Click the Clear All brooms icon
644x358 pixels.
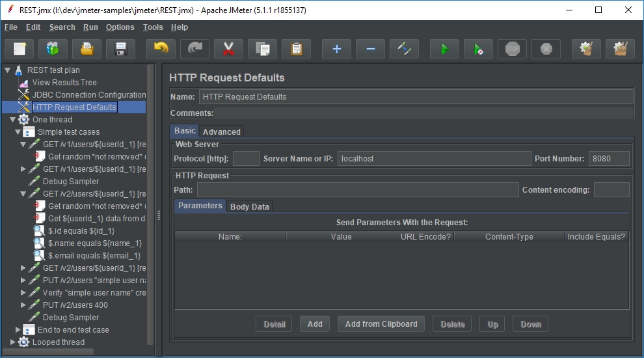620,49
